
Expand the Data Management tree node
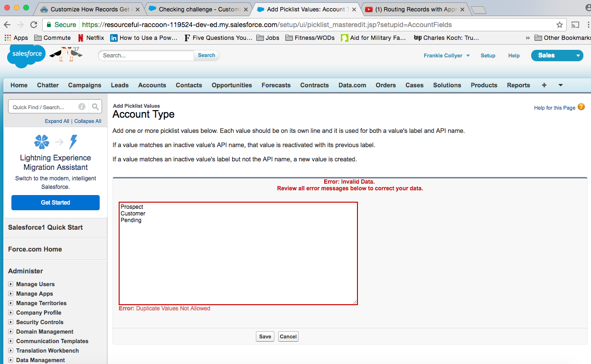point(10,360)
